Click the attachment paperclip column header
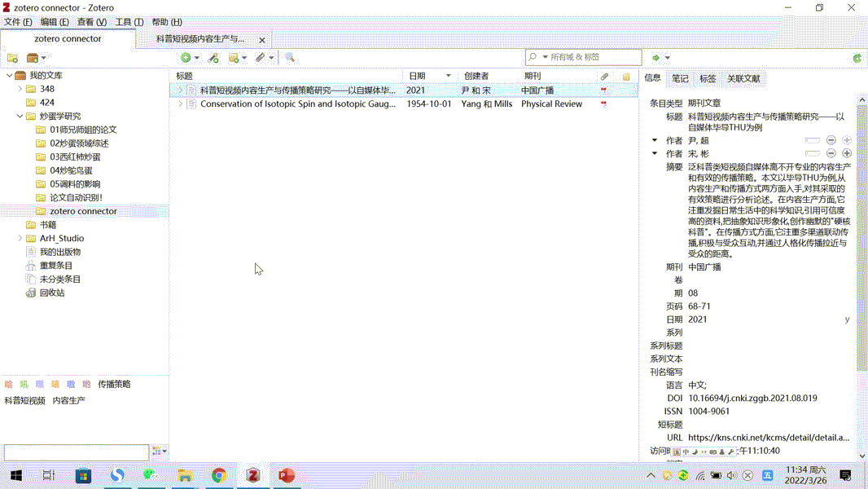Viewport: 868px width, 489px height. point(604,76)
